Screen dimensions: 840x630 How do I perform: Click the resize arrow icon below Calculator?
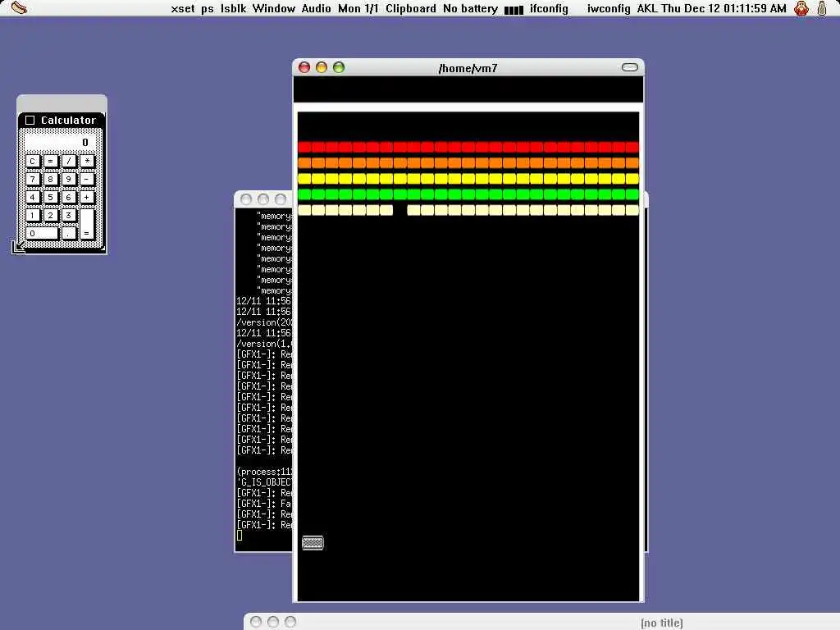tap(18, 247)
